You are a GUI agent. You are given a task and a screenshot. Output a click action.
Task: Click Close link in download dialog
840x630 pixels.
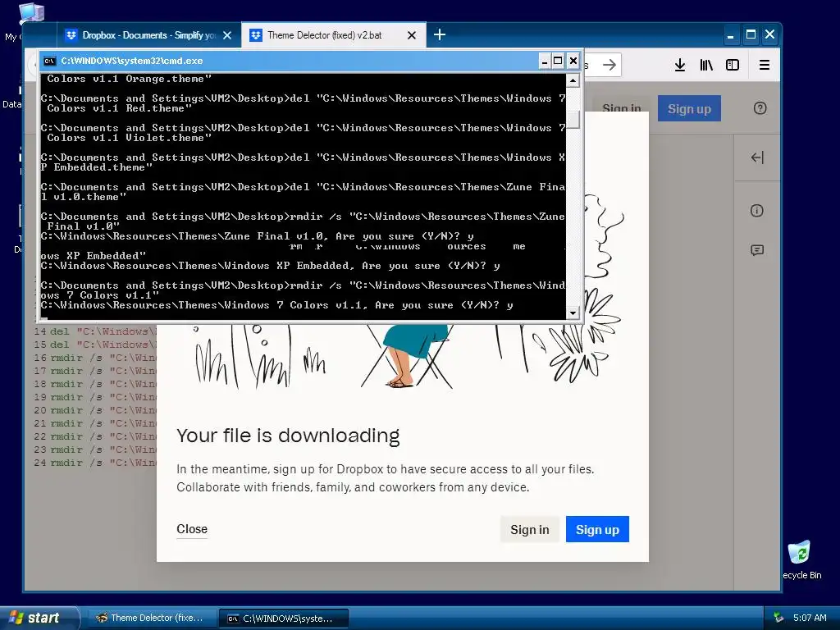pos(192,529)
